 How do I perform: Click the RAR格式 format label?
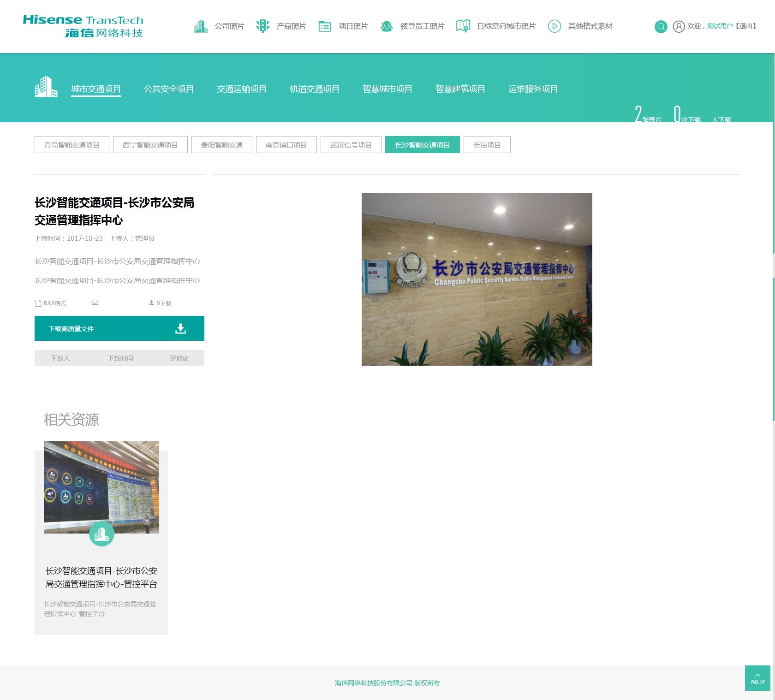point(55,303)
